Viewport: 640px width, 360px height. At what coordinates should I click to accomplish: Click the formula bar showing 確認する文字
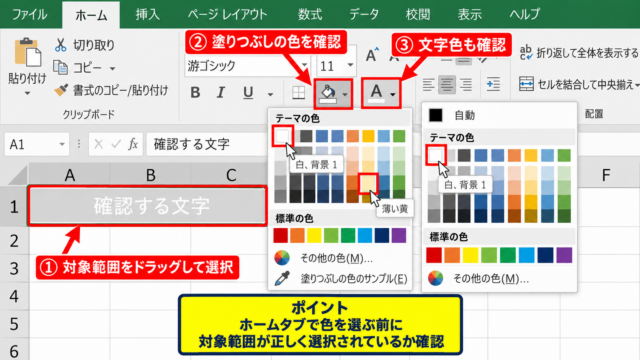tap(206, 144)
